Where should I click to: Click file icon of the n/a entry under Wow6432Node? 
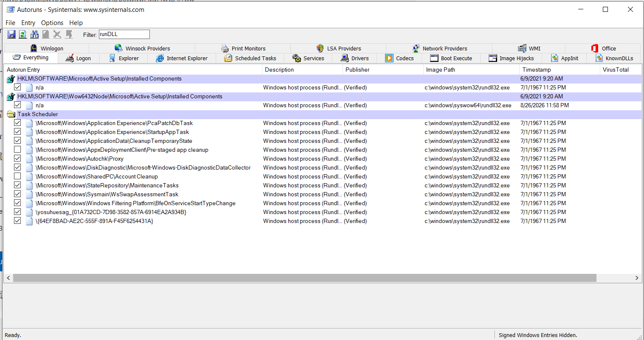click(x=29, y=106)
